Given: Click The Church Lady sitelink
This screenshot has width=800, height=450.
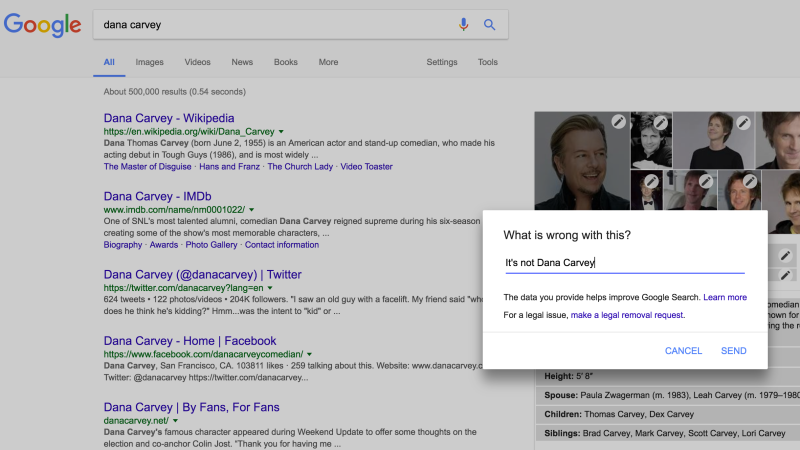Looking at the screenshot, I should pyautogui.click(x=300, y=166).
